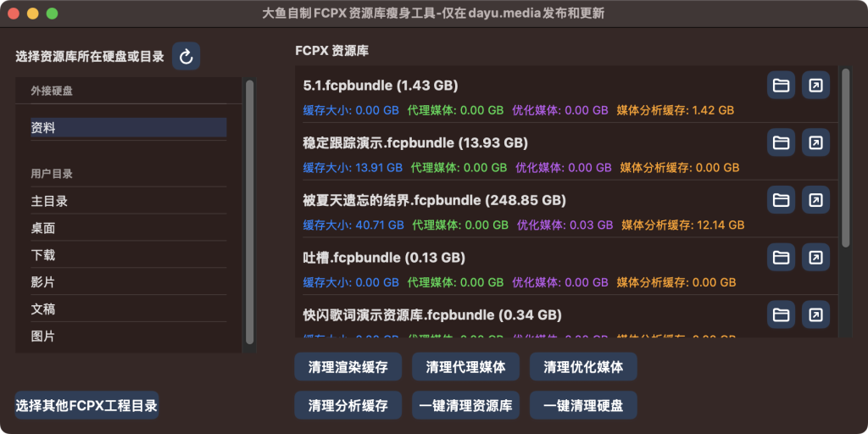The height and width of the screenshot is (434, 868).
Task: Click the 清理代理媒体 button
Action: [x=465, y=366]
